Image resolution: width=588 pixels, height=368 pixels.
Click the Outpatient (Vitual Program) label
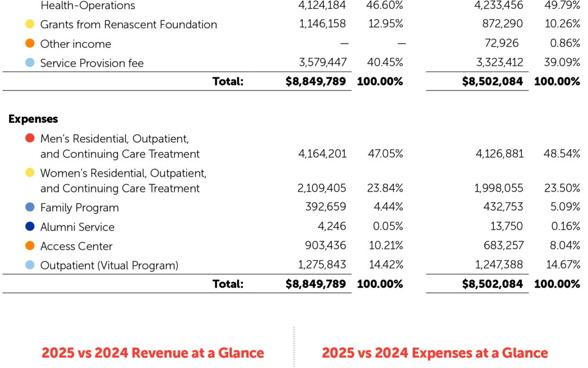click(109, 266)
